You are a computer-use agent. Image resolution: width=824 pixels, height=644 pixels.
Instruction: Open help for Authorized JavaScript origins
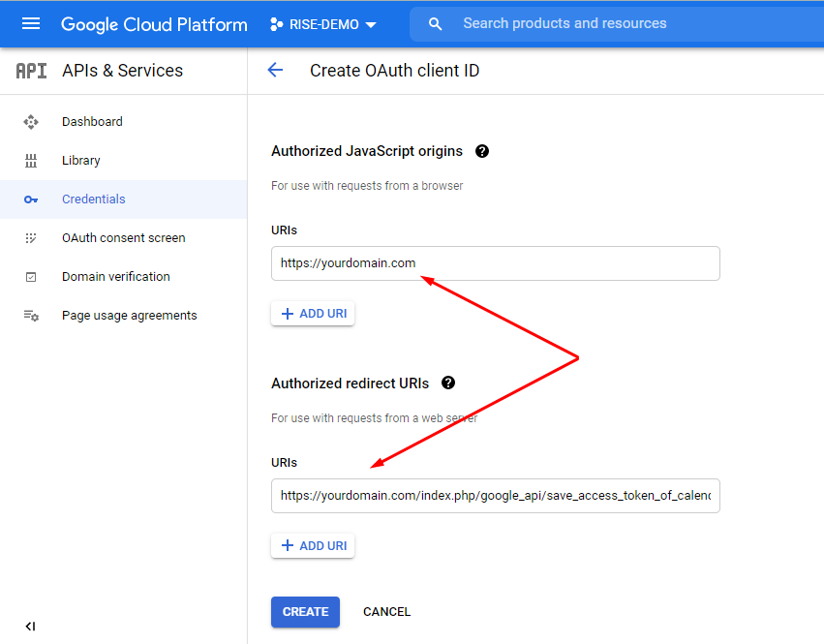click(481, 151)
